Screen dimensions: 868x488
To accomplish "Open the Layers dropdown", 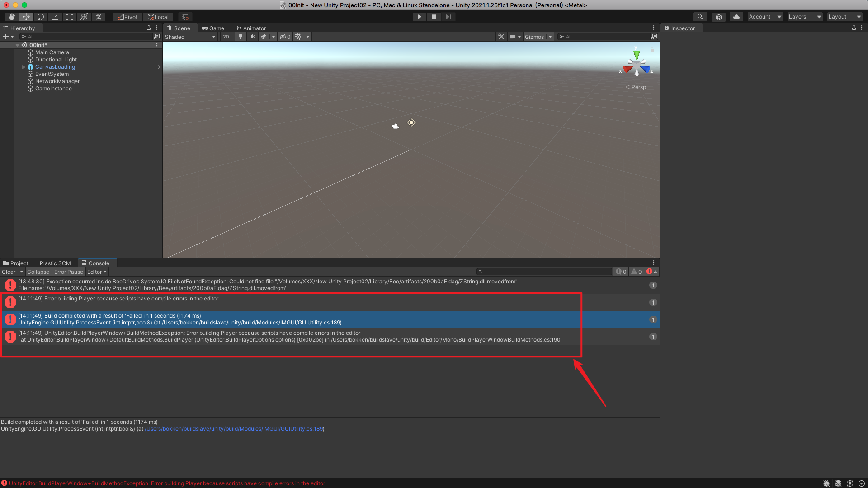I will [804, 17].
